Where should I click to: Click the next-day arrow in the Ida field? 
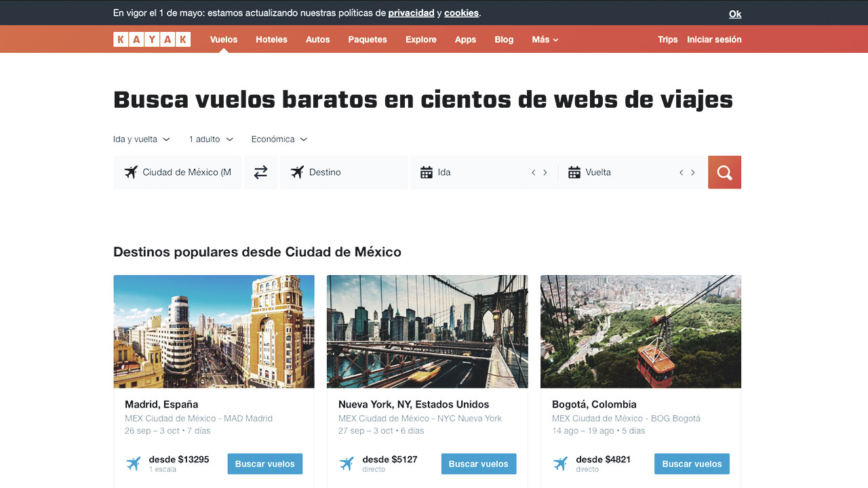point(545,173)
